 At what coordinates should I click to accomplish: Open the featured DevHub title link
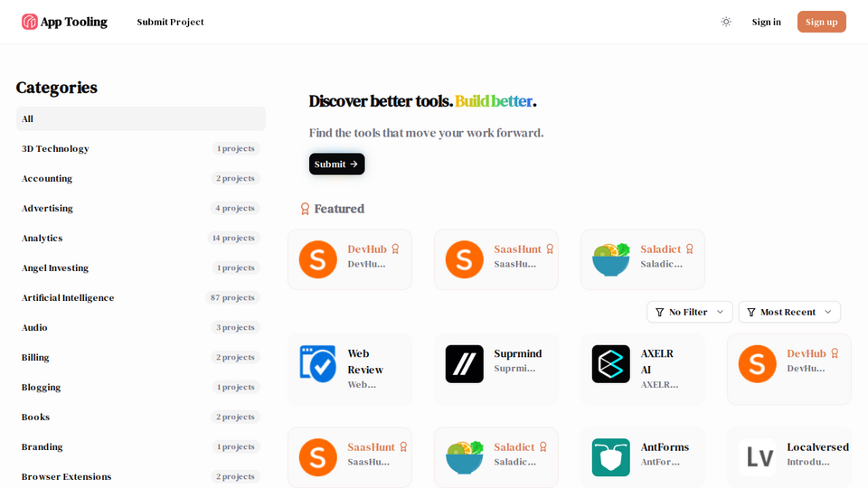(367, 249)
